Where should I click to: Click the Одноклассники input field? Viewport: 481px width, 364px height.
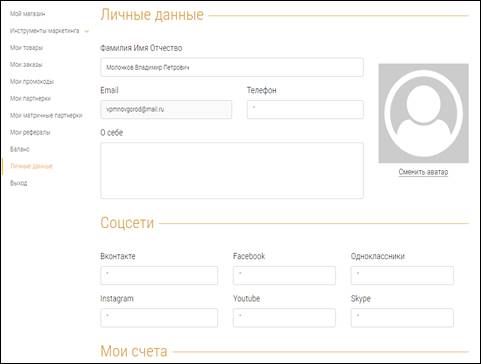point(402,275)
